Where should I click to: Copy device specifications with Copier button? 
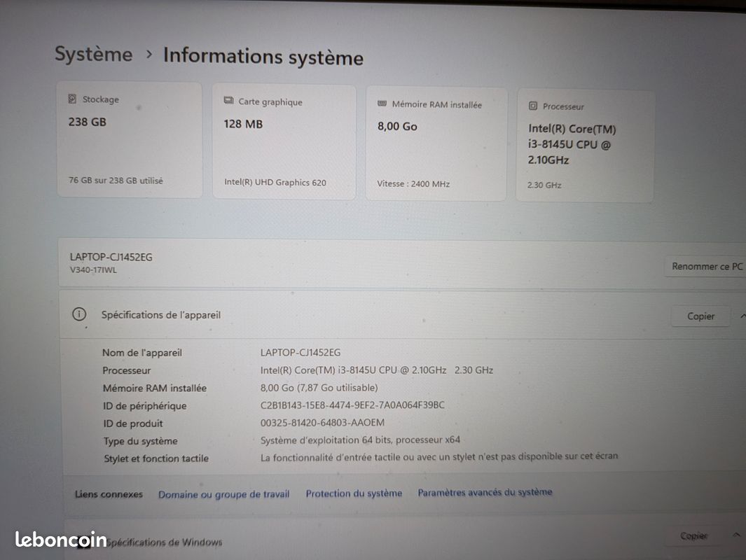tap(700, 316)
